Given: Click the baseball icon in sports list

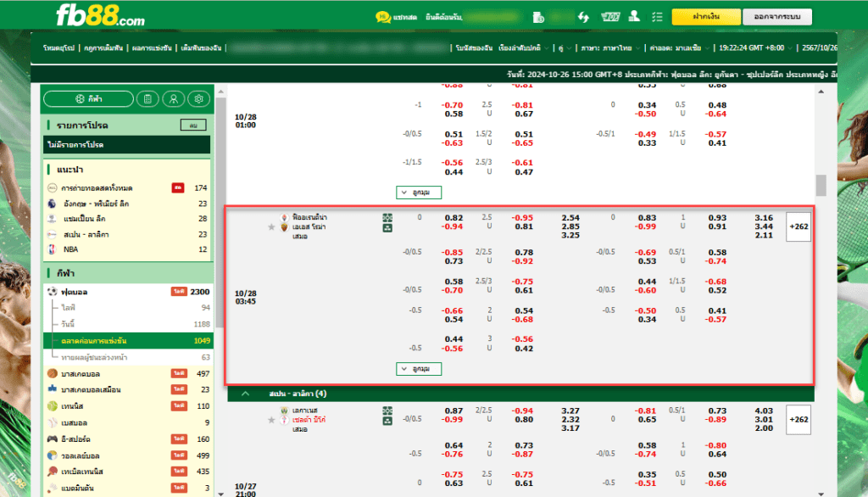Looking at the screenshot, I should (x=52, y=422).
